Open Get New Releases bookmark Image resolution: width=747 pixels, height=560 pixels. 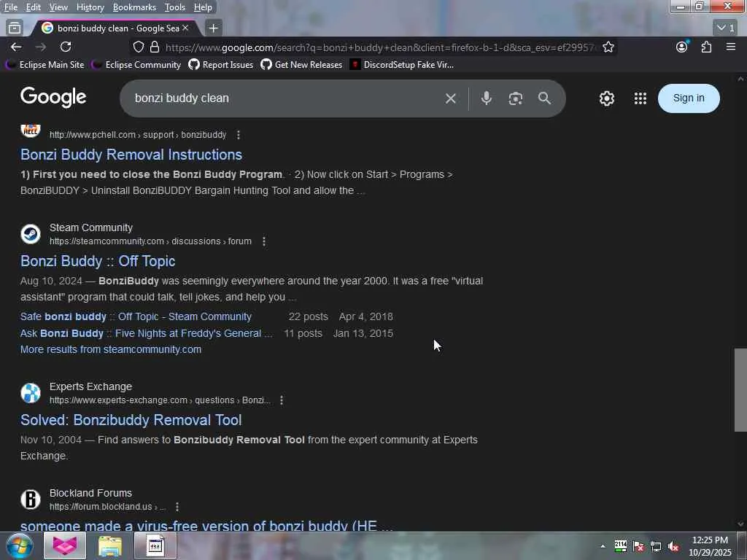[x=301, y=65]
